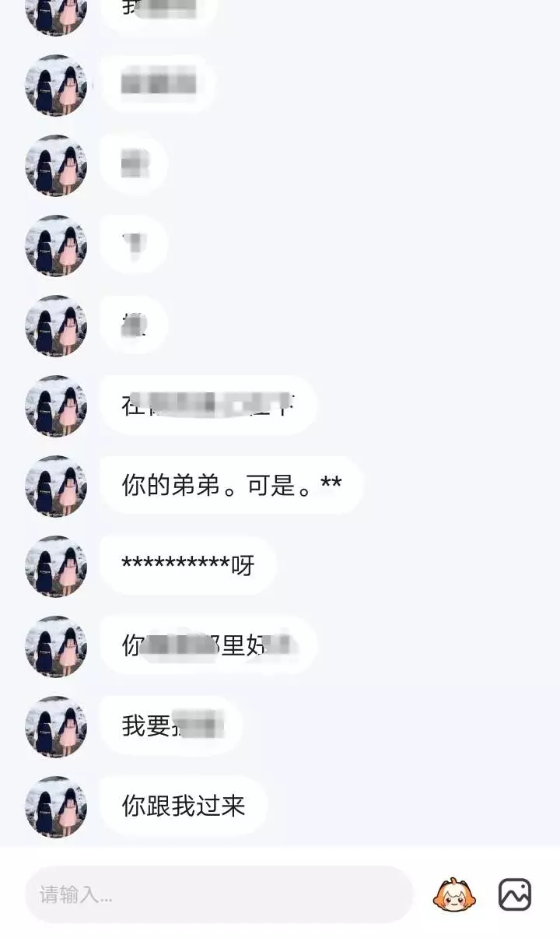Select the wide fully blurred message bubble
Image resolution: width=560 pixels, height=938 pixels.
[x=159, y=84]
